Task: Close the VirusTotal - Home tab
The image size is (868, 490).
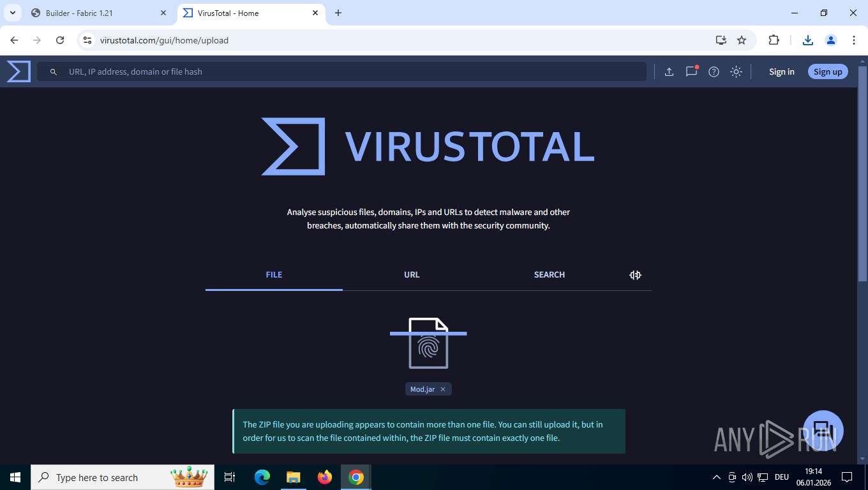Action: click(315, 13)
